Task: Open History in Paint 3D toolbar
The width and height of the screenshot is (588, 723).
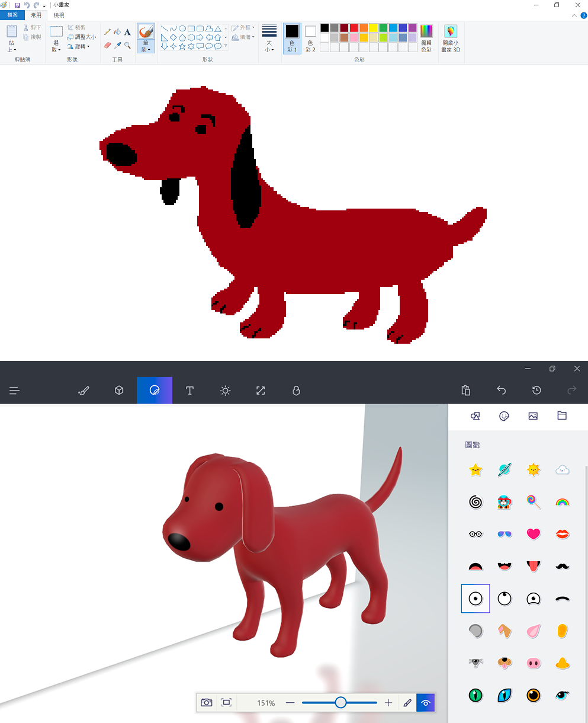Action: (536, 391)
